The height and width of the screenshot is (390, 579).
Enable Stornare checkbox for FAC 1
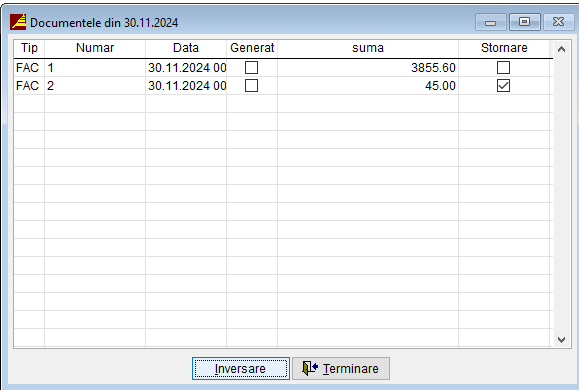point(503,68)
